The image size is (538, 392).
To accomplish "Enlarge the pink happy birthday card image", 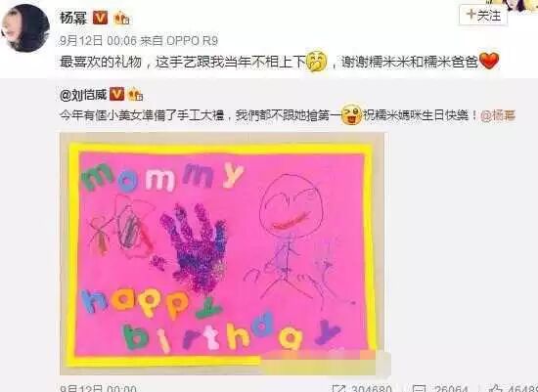I will coord(224,253).
